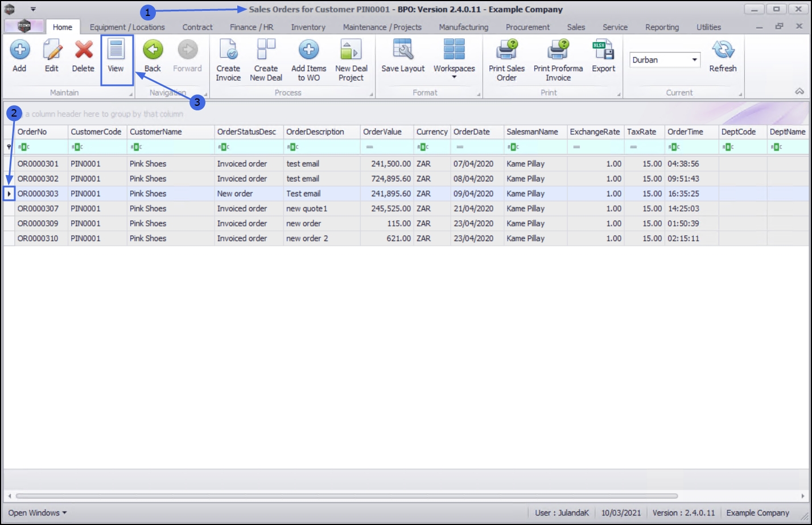Click the OrderNo filter row cell
Image resolution: width=812 pixels, height=525 pixels.
click(42, 147)
